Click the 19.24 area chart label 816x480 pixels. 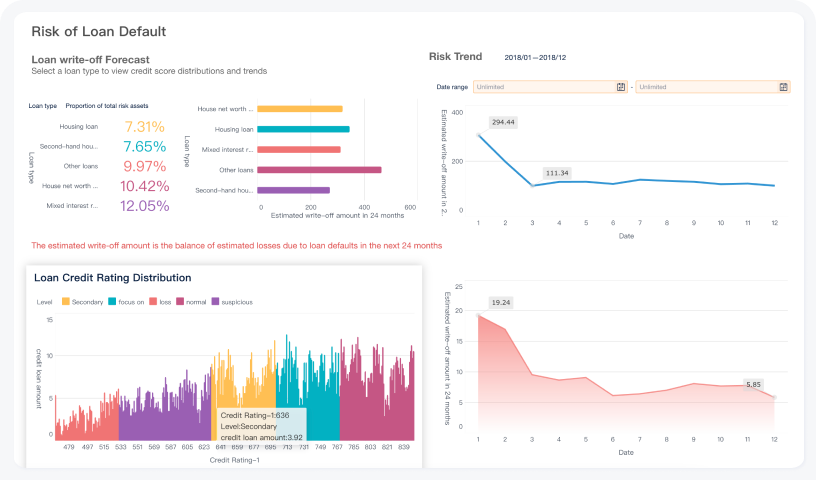[501, 302]
